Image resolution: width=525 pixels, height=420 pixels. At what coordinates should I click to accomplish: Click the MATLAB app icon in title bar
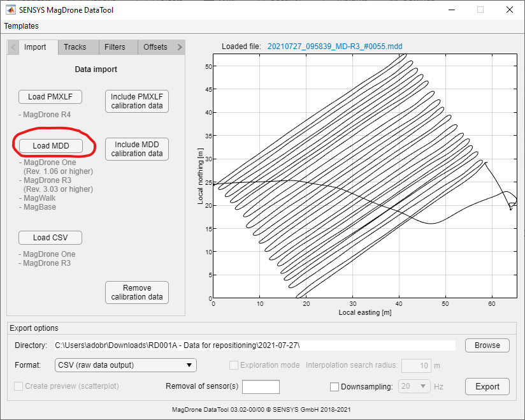click(11, 10)
